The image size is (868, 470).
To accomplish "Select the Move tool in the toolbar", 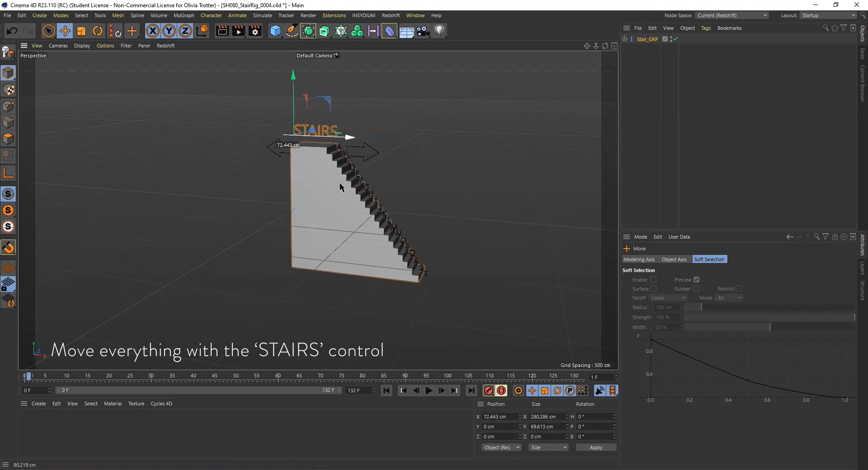I will [x=65, y=30].
